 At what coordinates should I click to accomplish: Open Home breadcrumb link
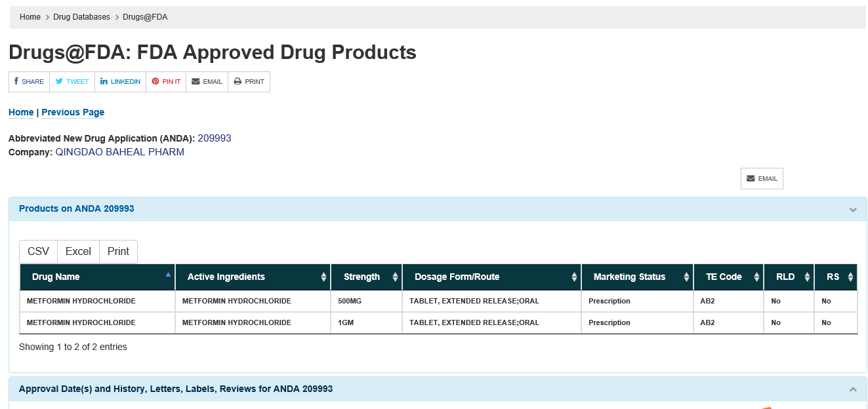[30, 17]
